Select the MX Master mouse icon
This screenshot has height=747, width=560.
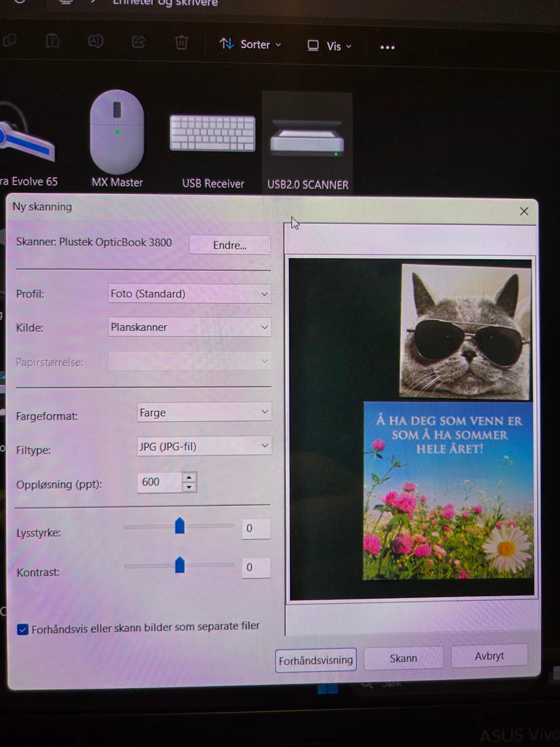117,131
